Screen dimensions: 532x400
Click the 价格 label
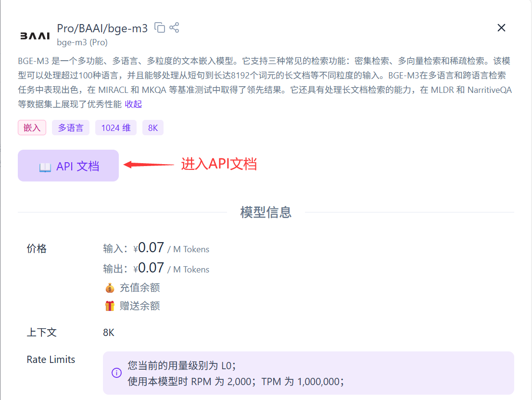coord(37,248)
